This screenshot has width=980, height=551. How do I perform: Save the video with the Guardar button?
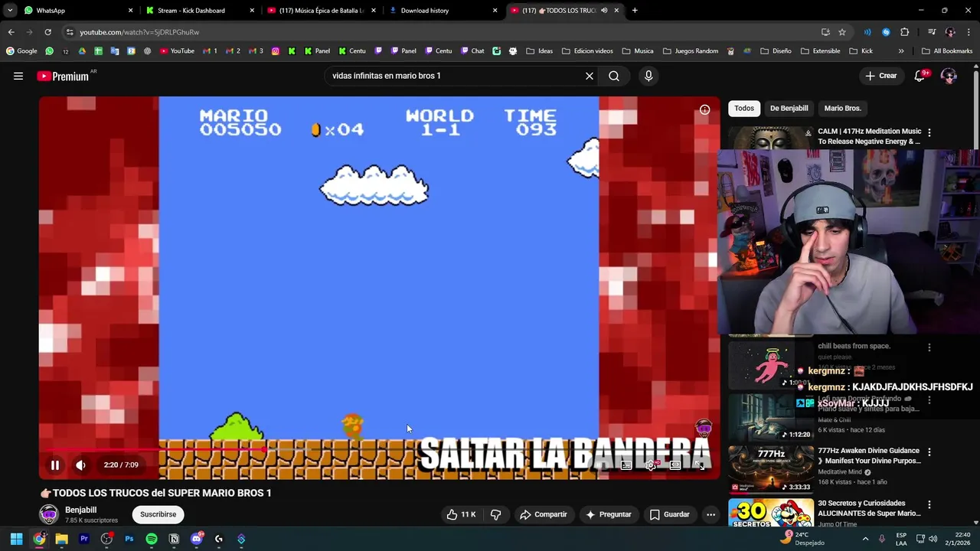[669, 514]
